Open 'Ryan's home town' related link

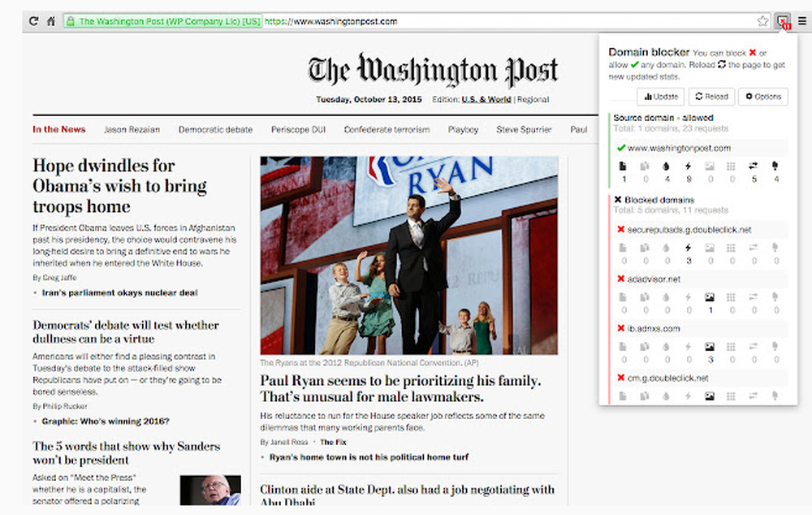click(369, 457)
